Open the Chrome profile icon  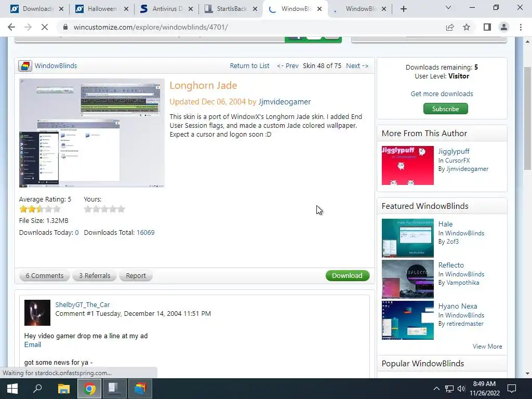pyautogui.click(x=504, y=27)
